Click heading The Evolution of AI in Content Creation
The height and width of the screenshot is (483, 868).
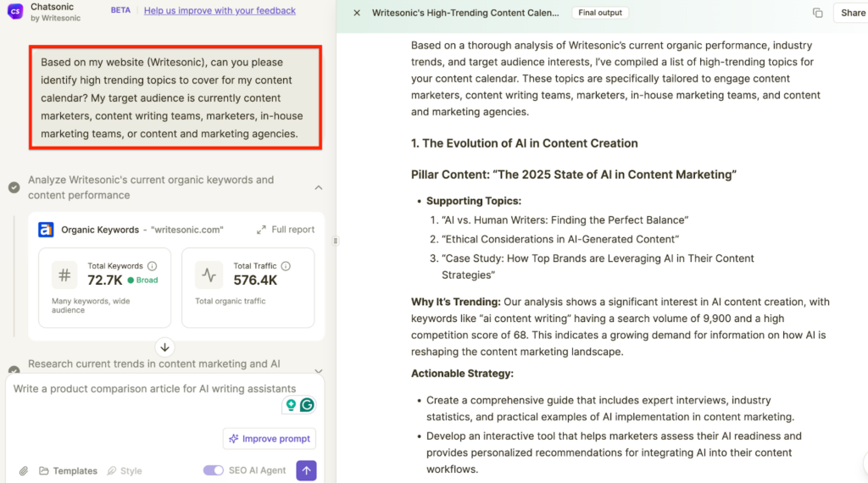(524, 143)
